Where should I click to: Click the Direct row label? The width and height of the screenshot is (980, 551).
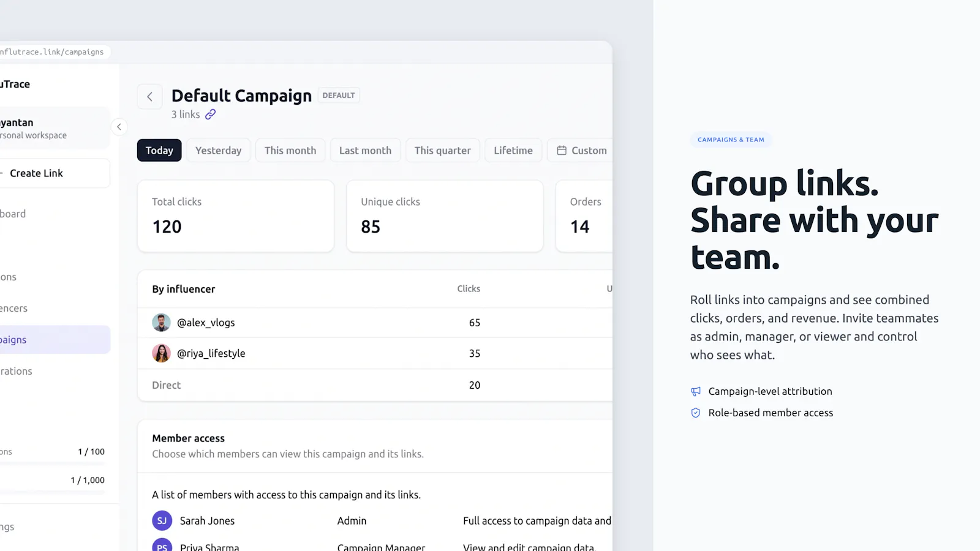pyautogui.click(x=167, y=385)
